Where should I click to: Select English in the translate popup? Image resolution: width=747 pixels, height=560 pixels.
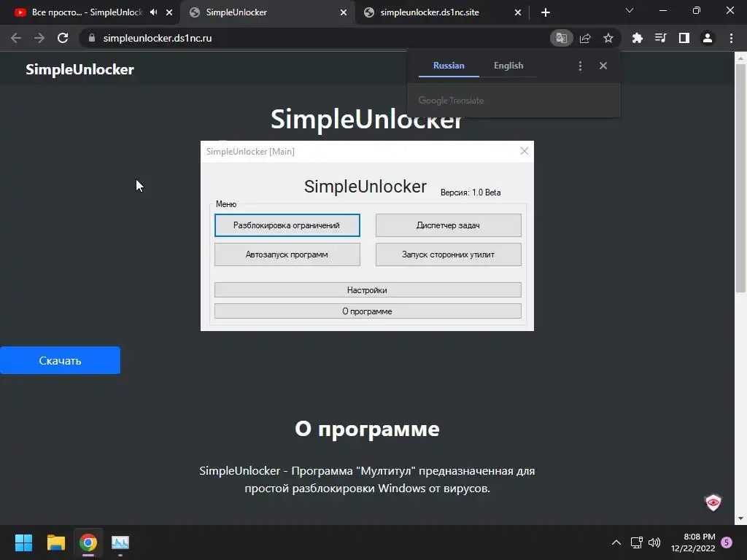click(x=508, y=66)
